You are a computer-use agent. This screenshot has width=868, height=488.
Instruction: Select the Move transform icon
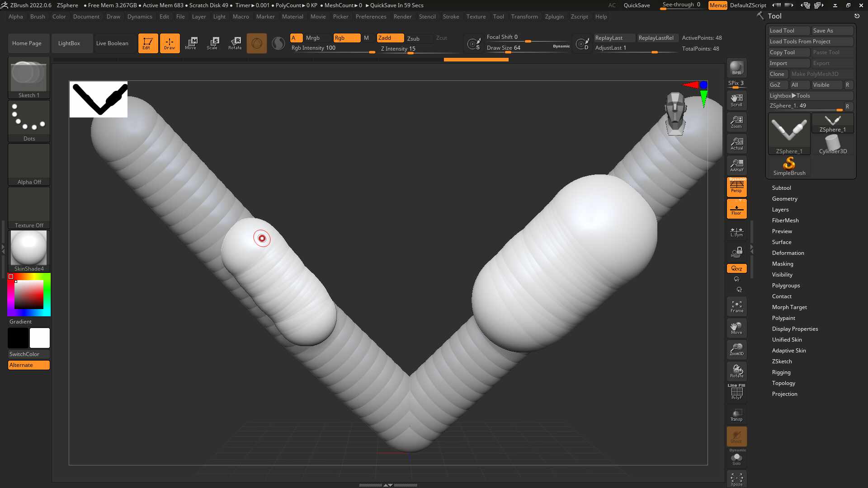pyautogui.click(x=191, y=43)
